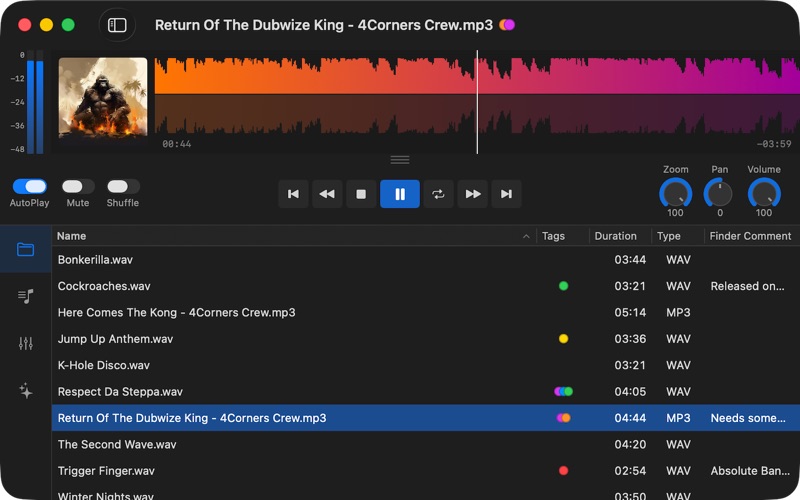Click the 'Absolute Ban...' Finder comment
800x500 pixels.
pos(750,471)
